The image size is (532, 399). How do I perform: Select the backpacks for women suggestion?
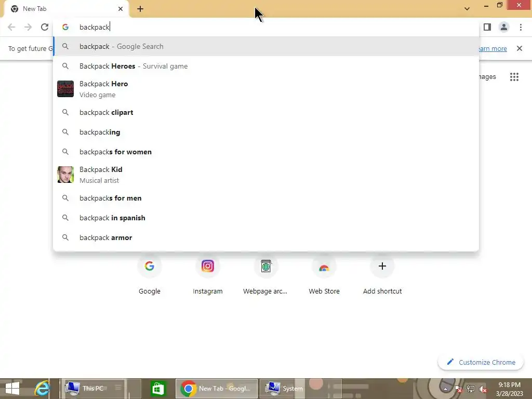coord(266,152)
